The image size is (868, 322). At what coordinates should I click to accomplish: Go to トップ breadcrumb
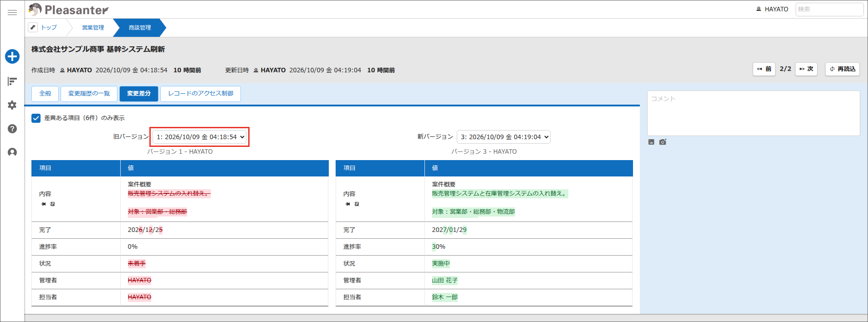[x=49, y=28]
